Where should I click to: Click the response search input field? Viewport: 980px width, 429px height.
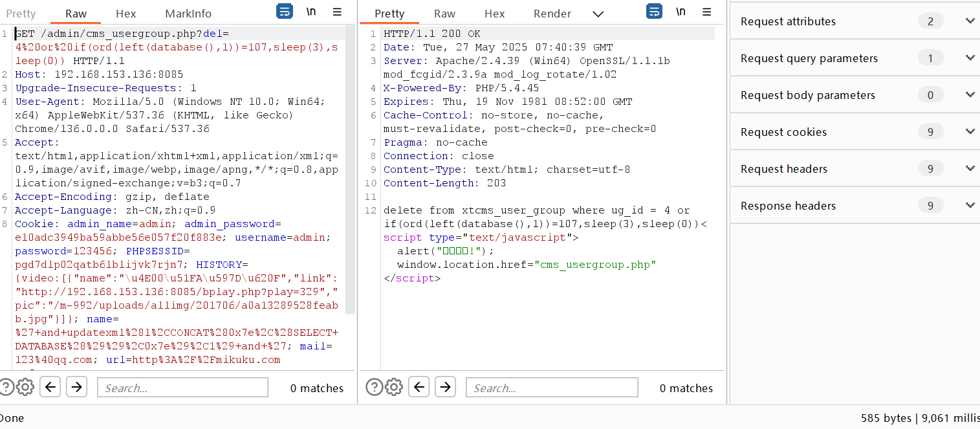552,388
